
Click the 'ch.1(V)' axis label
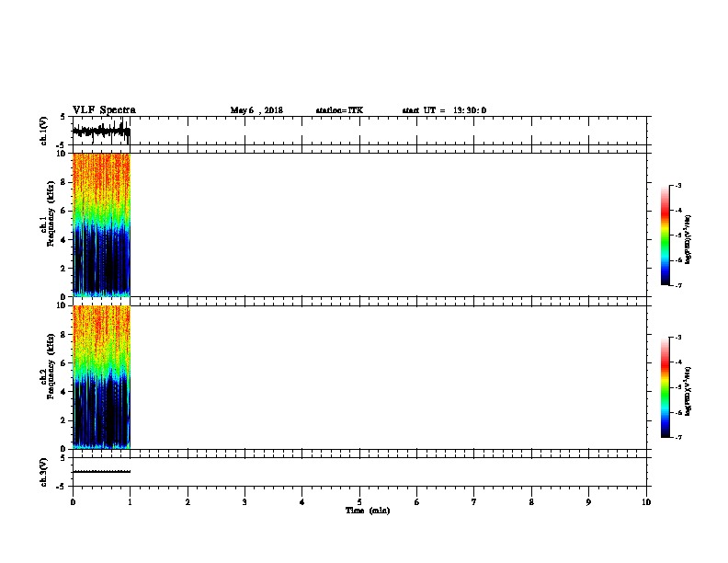(x=43, y=131)
